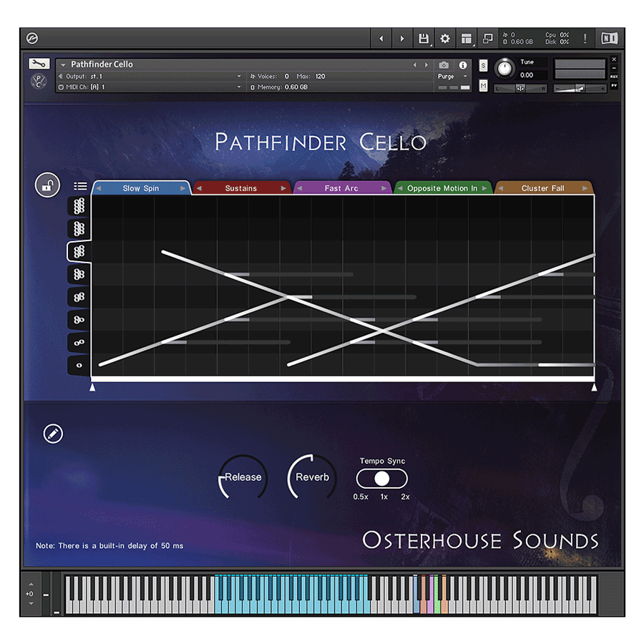The width and height of the screenshot is (644, 644).
Task: Click the pencil edit icon
Action: pyautogui.click(x=54, y=434)
